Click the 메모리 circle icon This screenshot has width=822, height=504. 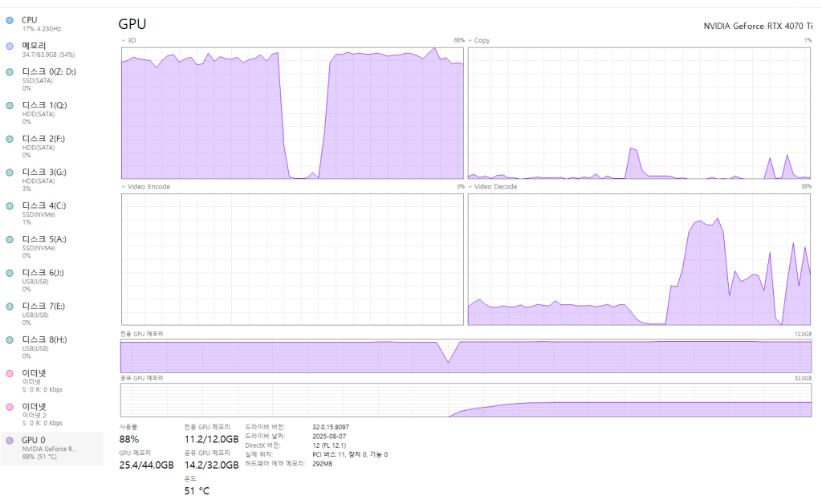point(10,47)
